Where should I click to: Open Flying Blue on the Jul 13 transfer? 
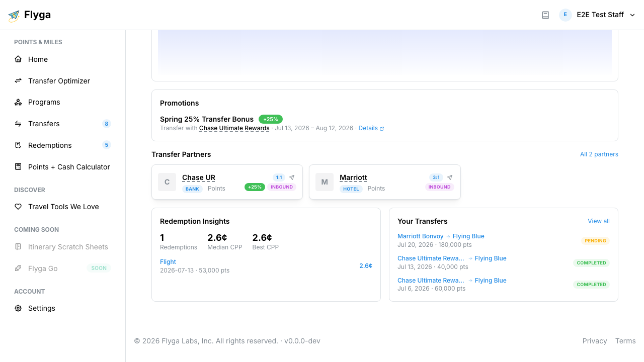click(491, 258)
